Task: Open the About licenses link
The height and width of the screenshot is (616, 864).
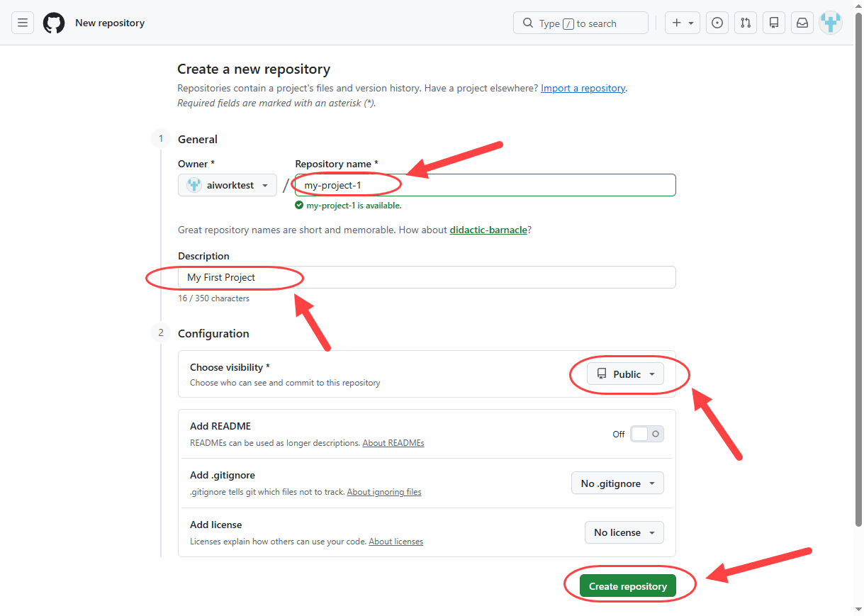Action: [395, 542]
